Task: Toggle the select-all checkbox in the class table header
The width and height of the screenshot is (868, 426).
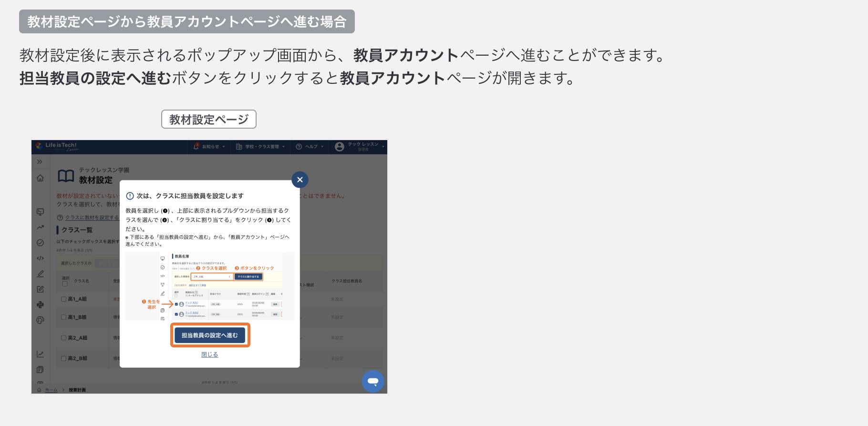Action: [65, 284]
